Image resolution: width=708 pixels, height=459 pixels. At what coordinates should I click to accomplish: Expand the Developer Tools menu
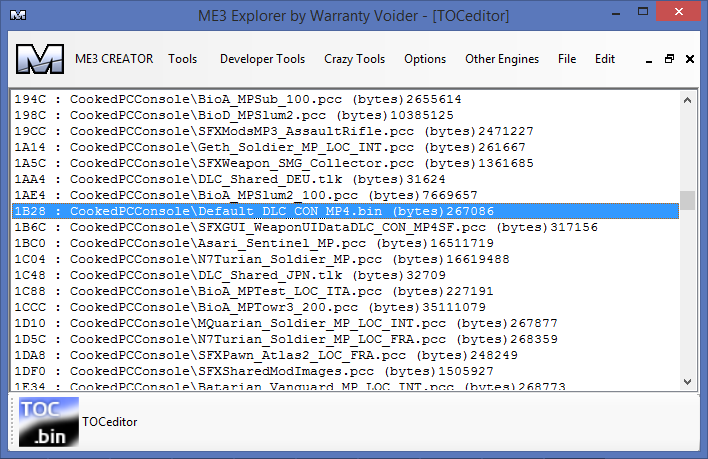(x=260, y=59)
